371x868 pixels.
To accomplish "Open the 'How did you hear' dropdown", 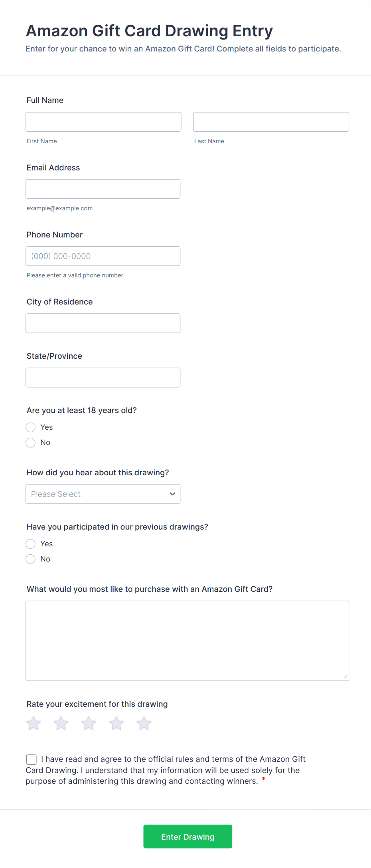I will pyautogui.click(x=103, y=494).
